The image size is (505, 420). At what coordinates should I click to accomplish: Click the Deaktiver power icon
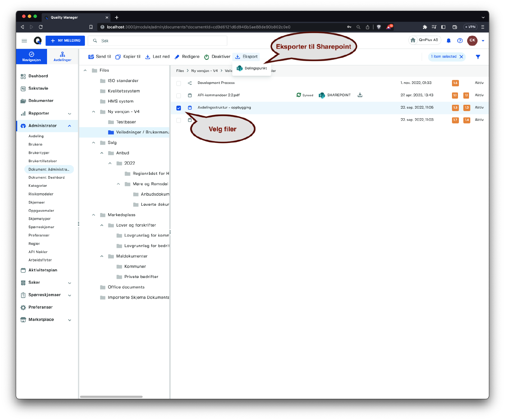point(207,57)
